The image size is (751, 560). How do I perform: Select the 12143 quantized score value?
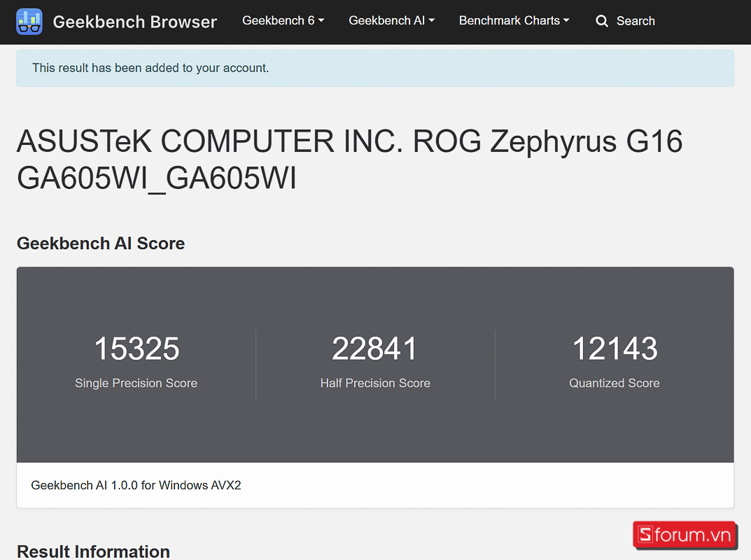[x=615, y=349]
